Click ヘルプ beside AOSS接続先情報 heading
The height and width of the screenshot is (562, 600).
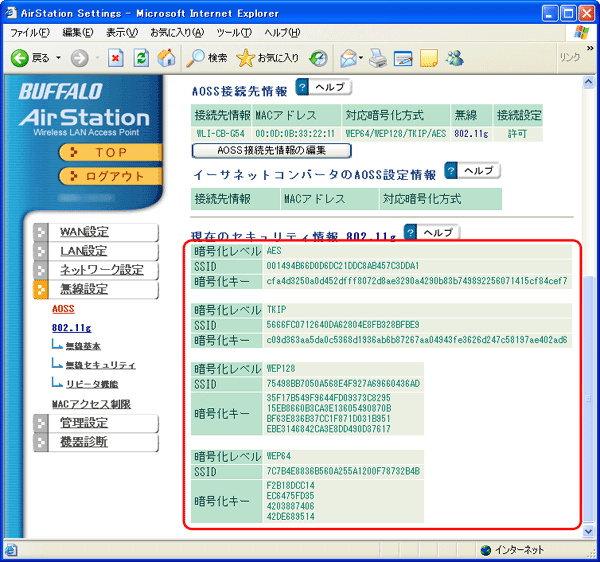[324, 87]
